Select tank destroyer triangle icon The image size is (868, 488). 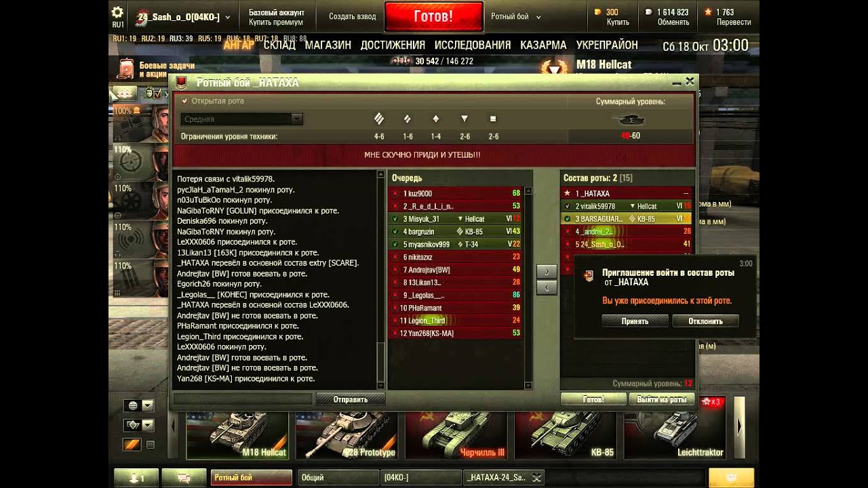(465, 119)
